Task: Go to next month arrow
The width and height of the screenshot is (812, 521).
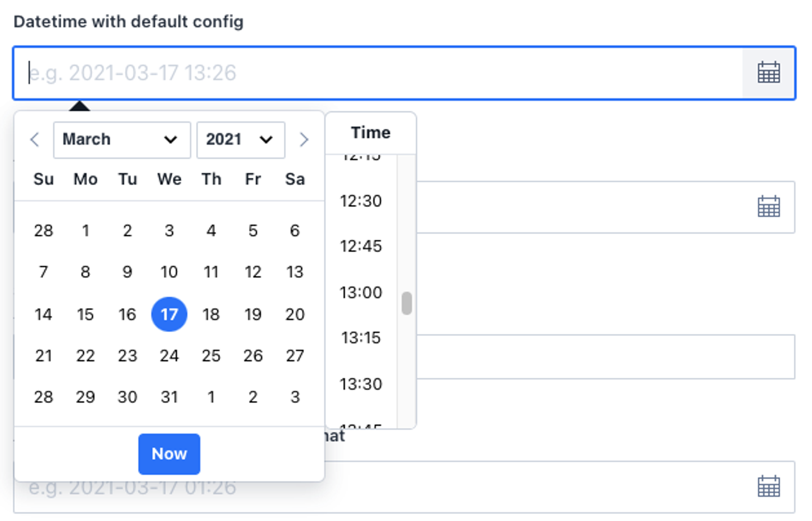Action: pyautogui.click(x=304, y=139)
